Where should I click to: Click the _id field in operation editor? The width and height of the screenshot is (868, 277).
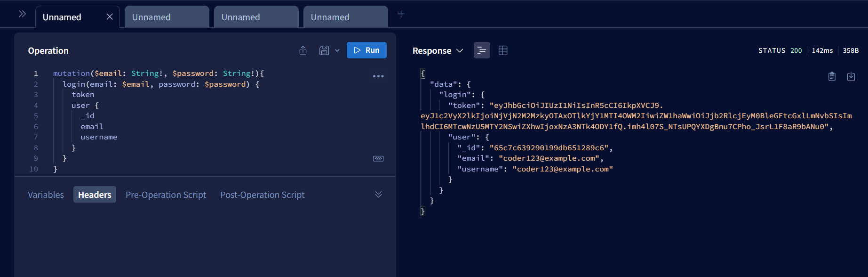(88, 116)
